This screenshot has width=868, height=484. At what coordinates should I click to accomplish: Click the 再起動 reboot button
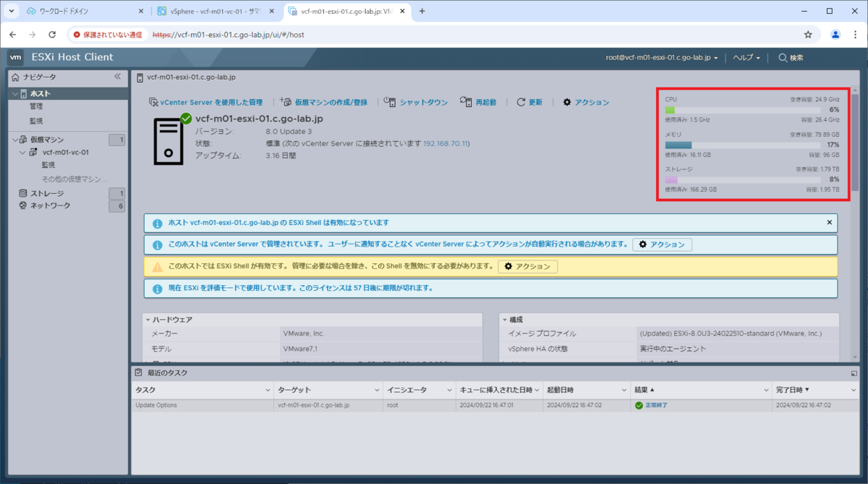click(478, 103)
